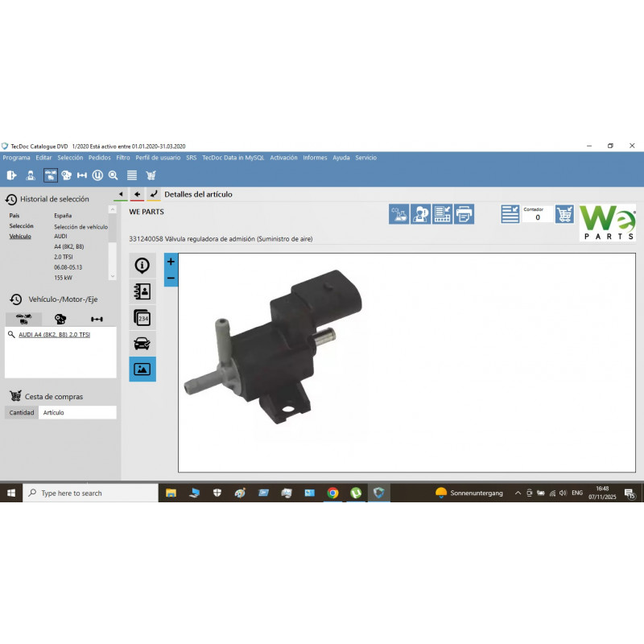Select the Detalles del artículo tab
Screen dimensions: 644x644
point(197,194)
